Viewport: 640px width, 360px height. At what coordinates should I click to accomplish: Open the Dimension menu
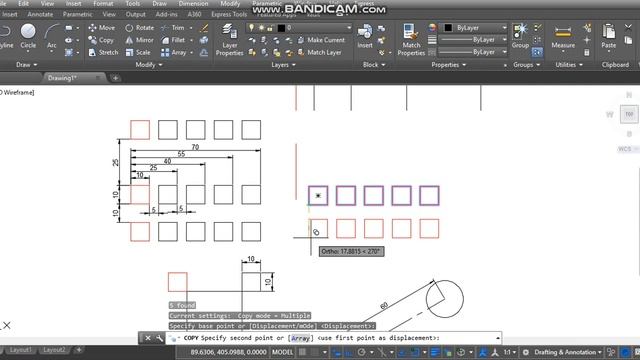click(193, 3)
